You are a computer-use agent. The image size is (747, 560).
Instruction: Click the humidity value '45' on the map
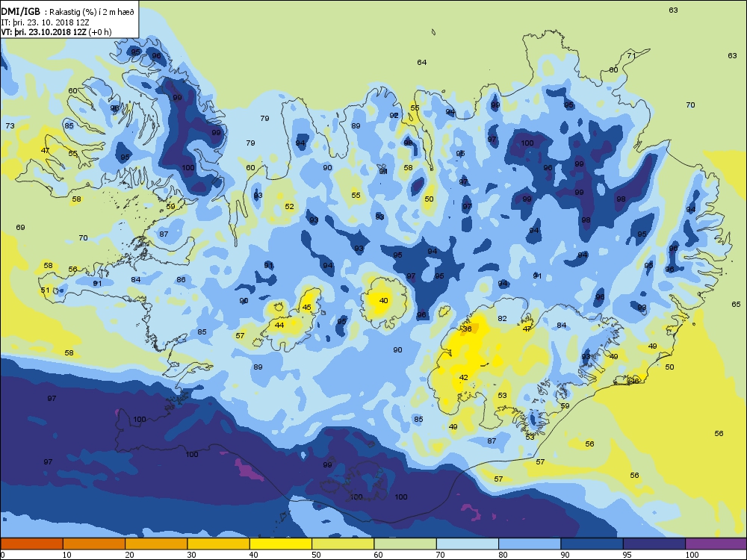tap(307, 307)
